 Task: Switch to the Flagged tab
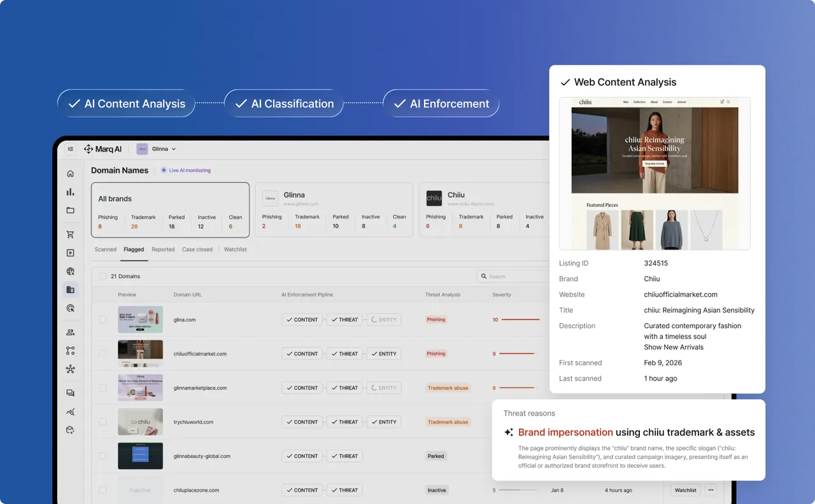coord(134,249)
